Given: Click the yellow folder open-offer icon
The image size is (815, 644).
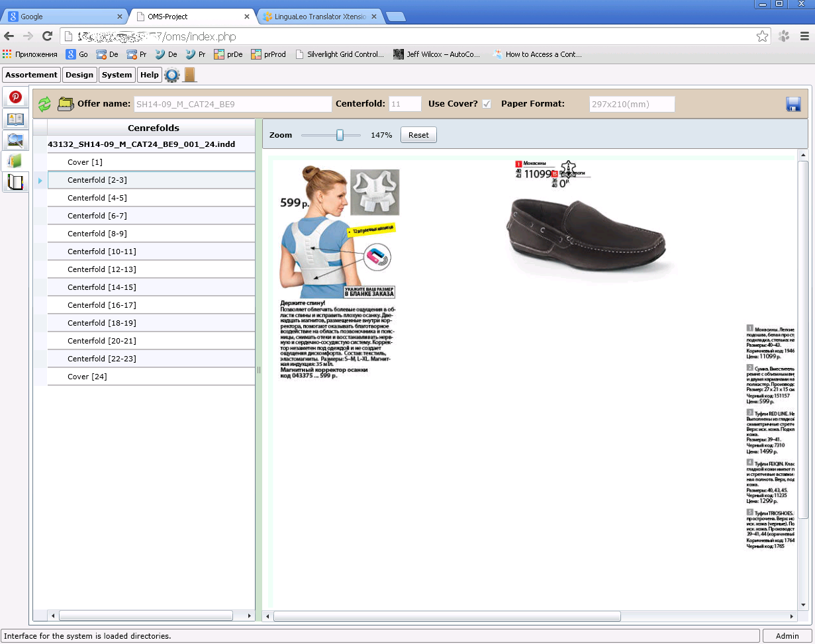Looking at the screenshot, I should (66, 104).
